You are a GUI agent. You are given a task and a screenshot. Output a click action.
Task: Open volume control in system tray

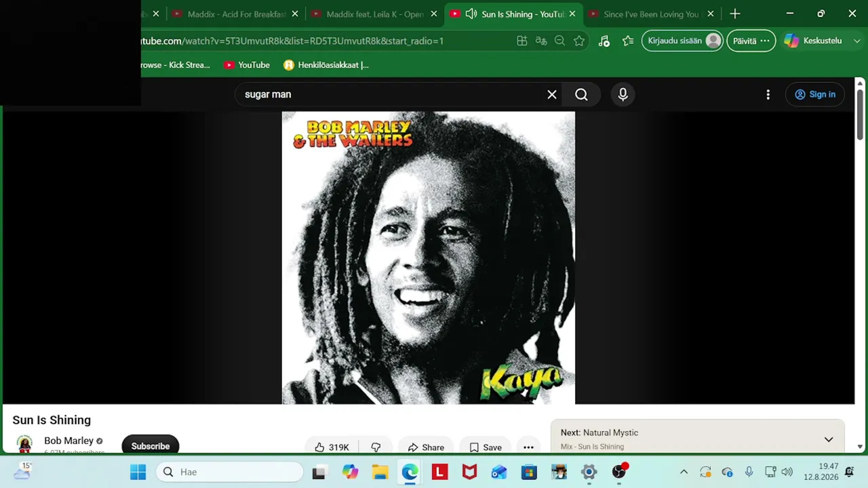[787, 472]
